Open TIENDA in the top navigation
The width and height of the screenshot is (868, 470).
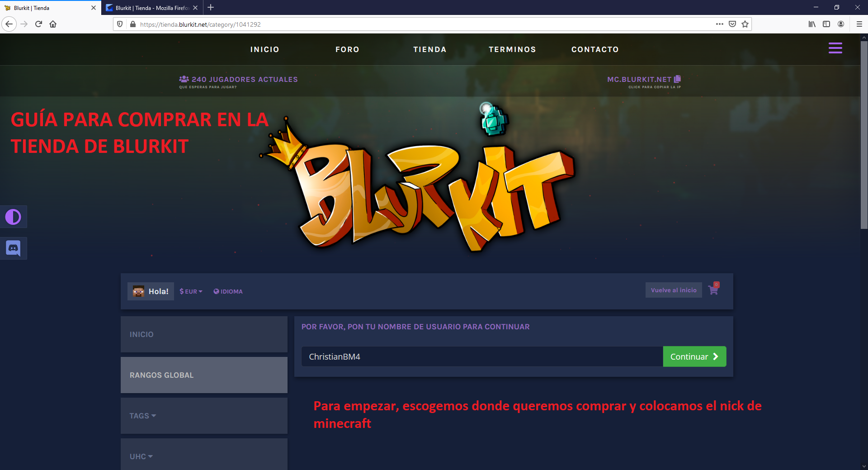coord(430,49)
